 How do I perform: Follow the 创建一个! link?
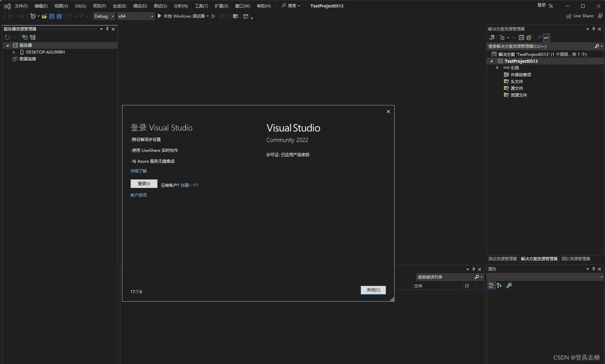click(x=189, y=185)
